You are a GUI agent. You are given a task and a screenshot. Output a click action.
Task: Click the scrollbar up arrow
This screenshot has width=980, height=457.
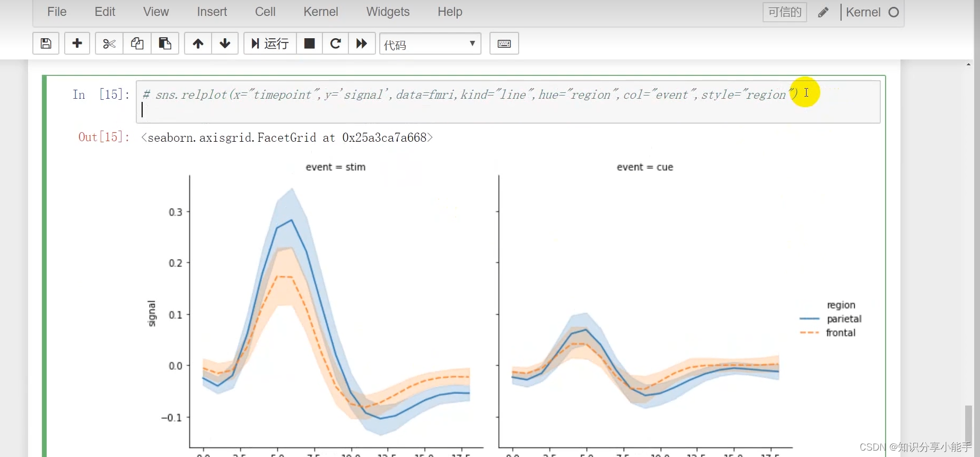(968, 64)
